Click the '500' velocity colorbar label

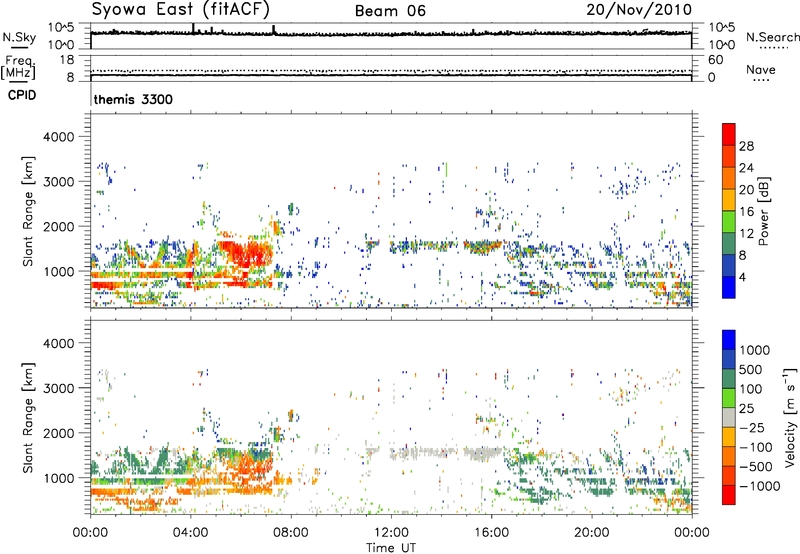coord(751,370)
